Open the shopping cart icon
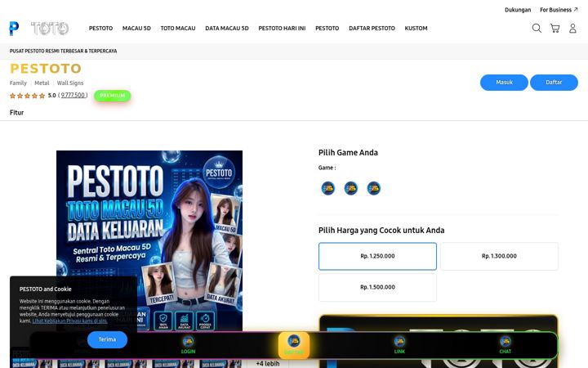 click(555, 28)
